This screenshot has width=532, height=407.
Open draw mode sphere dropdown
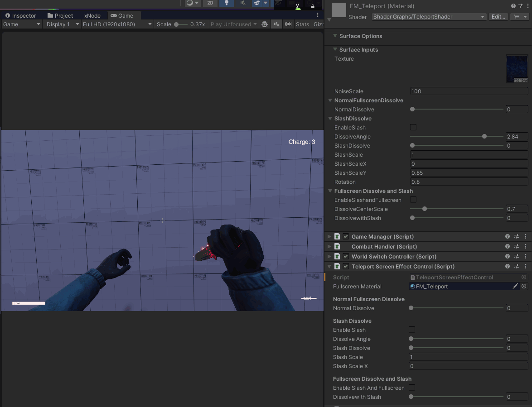click(x=193, y=3)
